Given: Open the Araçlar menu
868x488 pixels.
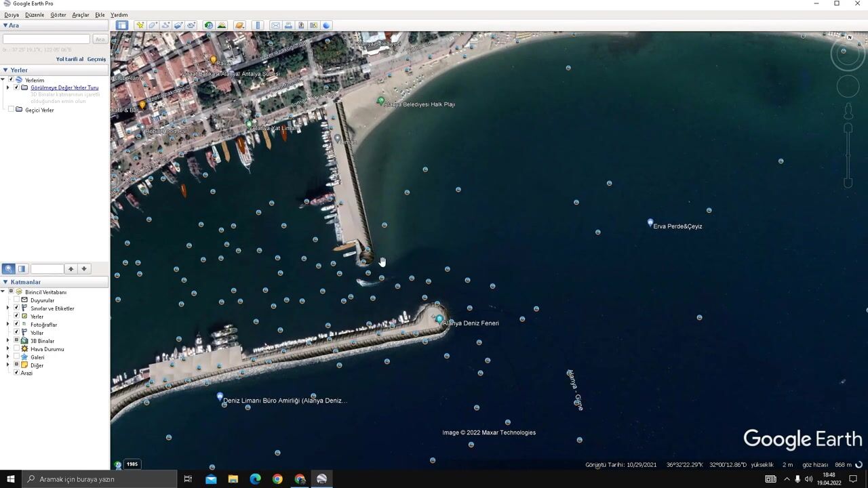Looking at the screenshot, I should (80, 14).
